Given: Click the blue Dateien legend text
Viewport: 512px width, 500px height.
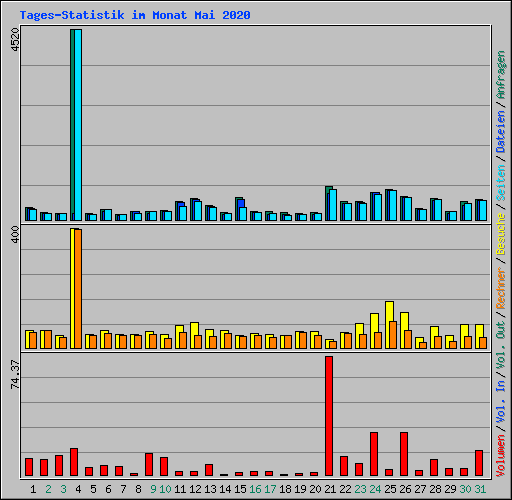Looking at the screenshot, I should point(501,131).
